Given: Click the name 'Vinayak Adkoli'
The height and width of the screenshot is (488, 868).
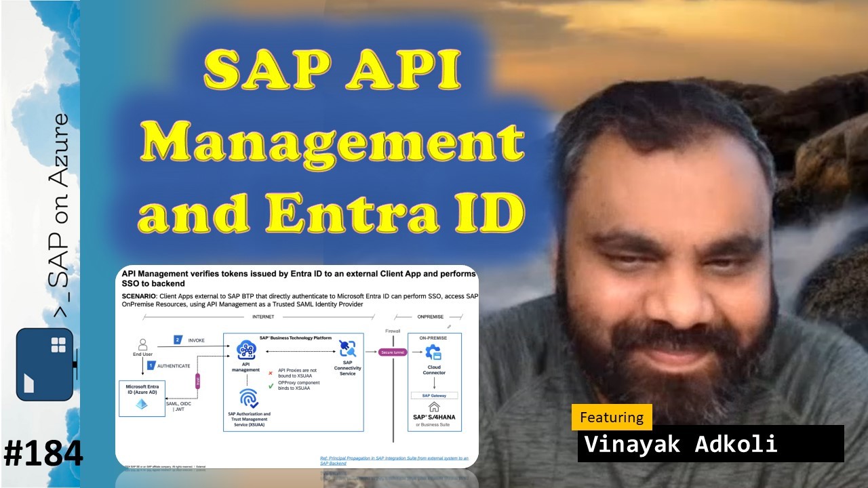Looking at the screenshot, I should click(x=680, y=444).
